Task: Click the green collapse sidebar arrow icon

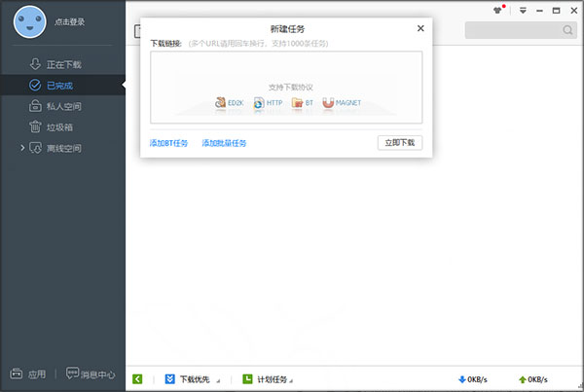Action: (x=137, y=379)
